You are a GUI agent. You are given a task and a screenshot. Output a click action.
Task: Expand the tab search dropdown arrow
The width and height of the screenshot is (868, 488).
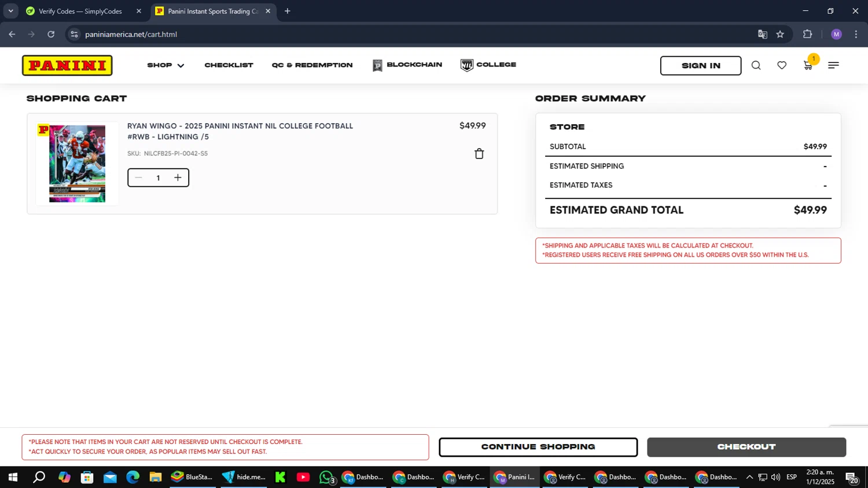10,11
